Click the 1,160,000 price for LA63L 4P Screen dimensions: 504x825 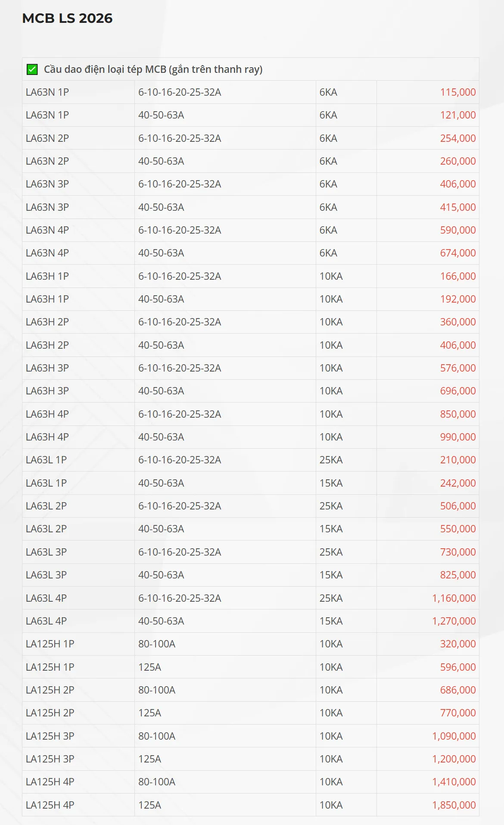pyautogui.click(x=454, y=598)
